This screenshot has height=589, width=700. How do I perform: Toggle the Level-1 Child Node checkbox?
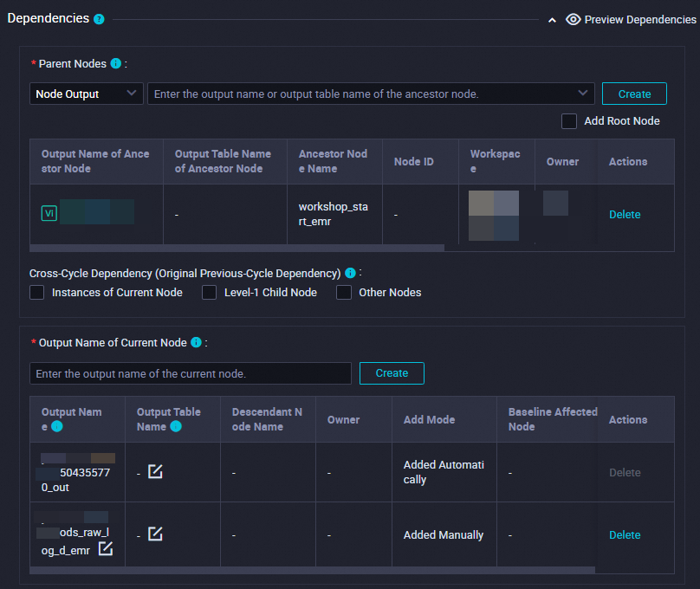tap(209, 293)
